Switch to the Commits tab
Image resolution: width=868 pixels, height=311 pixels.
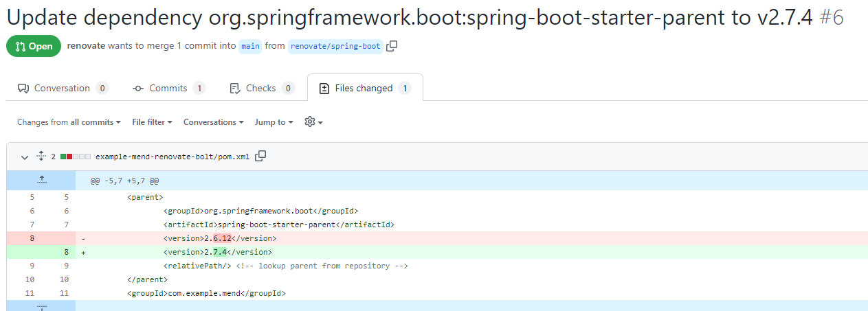[168, 88]
